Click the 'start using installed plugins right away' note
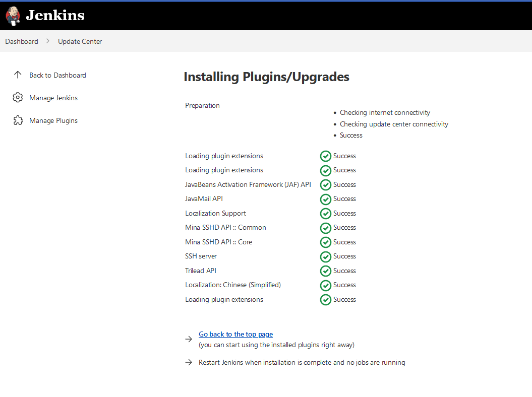The height and width of the screenshot is (397, 532). click(x=276, y=345)
